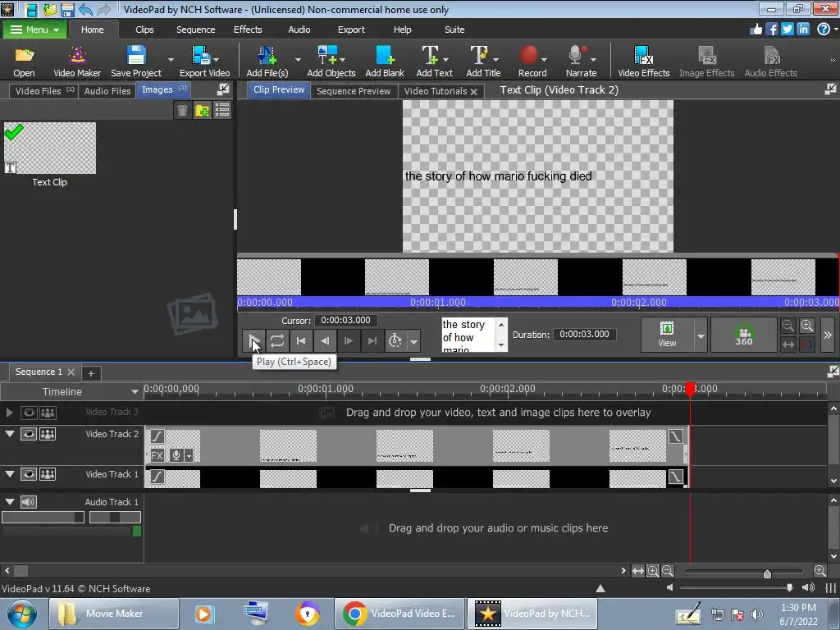Mute the master volume speaker in status bar

point(669,587)
